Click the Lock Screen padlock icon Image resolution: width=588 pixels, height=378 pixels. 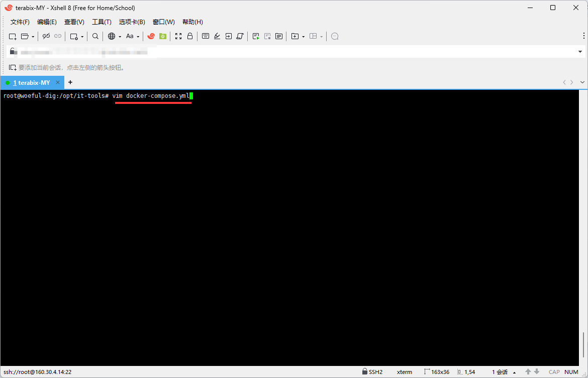190,36
